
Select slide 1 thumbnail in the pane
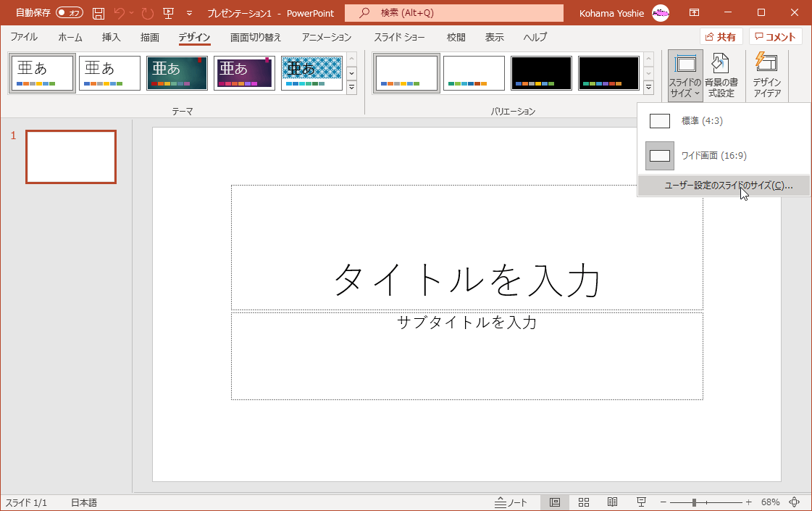pyautogui.click(x=71, y=157)
